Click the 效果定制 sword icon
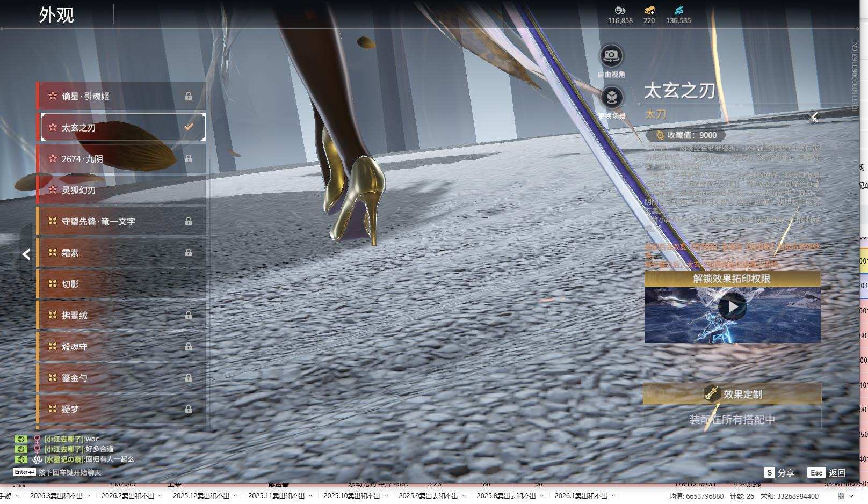Image resolution: width=868 pixels, height=504 pixels. 712,394
